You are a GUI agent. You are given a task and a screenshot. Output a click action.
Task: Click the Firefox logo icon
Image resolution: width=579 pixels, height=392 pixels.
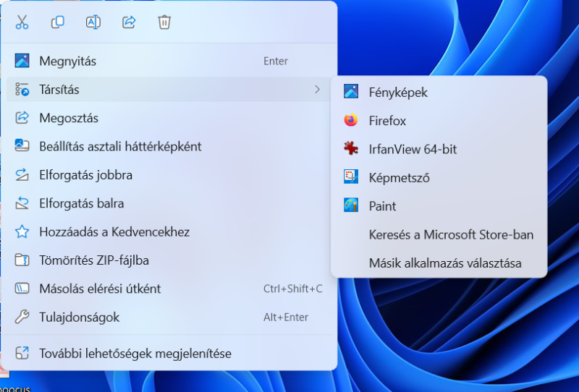click(x=351, y=120)
